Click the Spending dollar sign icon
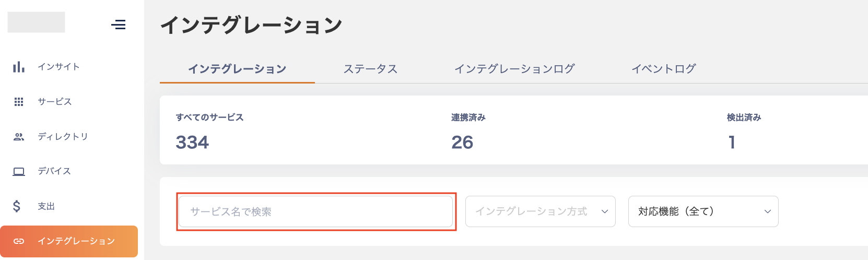Image resolution: width=868 pixels, height=260 pixels. (x=17, y=206)
